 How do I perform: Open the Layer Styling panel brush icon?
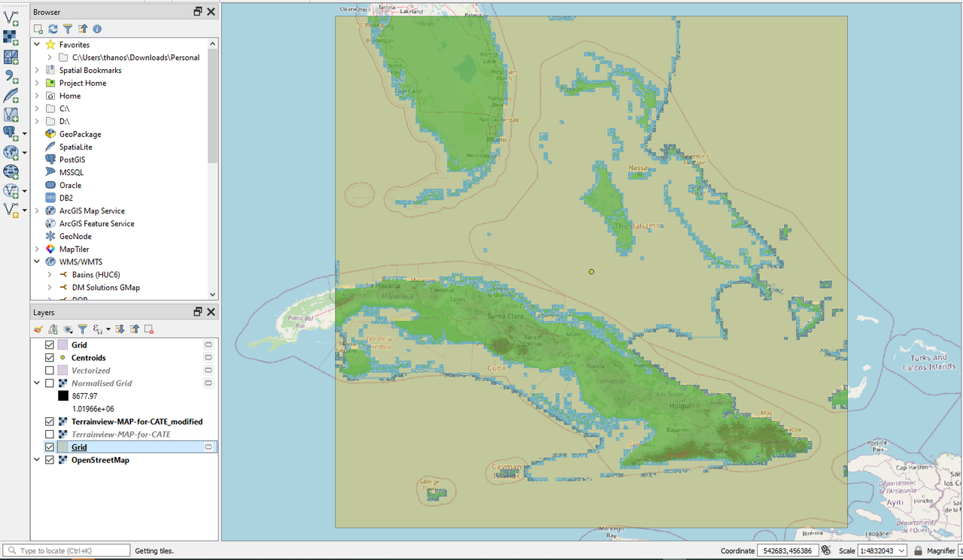[38, 329]
